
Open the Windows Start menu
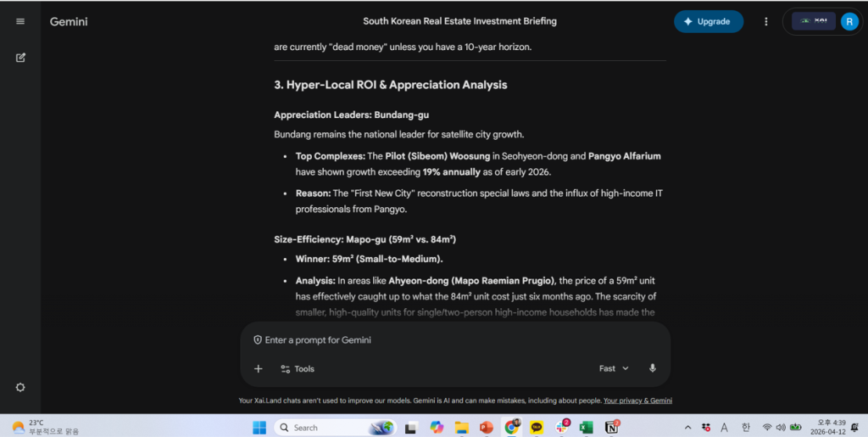point(259,428)
